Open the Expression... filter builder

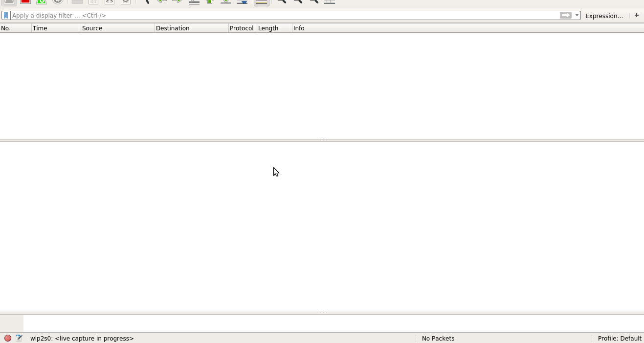(604, 16)
